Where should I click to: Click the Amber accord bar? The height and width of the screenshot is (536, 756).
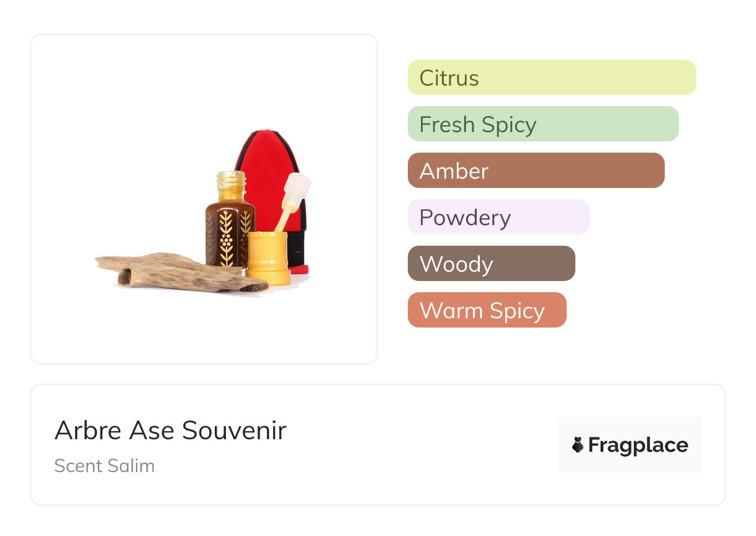tap(536, 171)
